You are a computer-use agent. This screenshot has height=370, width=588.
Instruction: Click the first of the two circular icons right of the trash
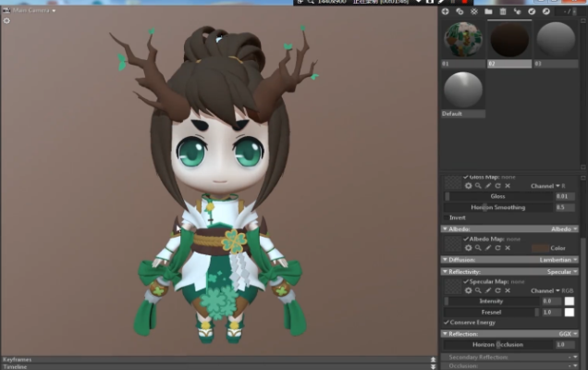coord(532,12)
